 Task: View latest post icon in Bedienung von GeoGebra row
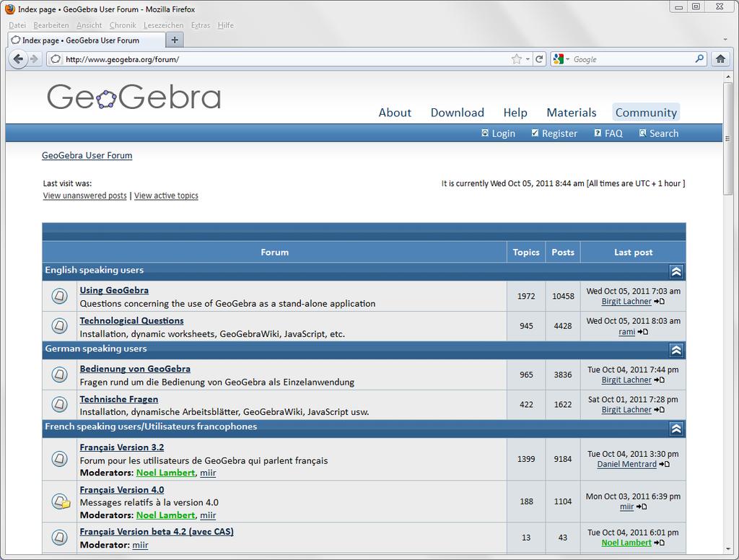(x=660, y=380)
